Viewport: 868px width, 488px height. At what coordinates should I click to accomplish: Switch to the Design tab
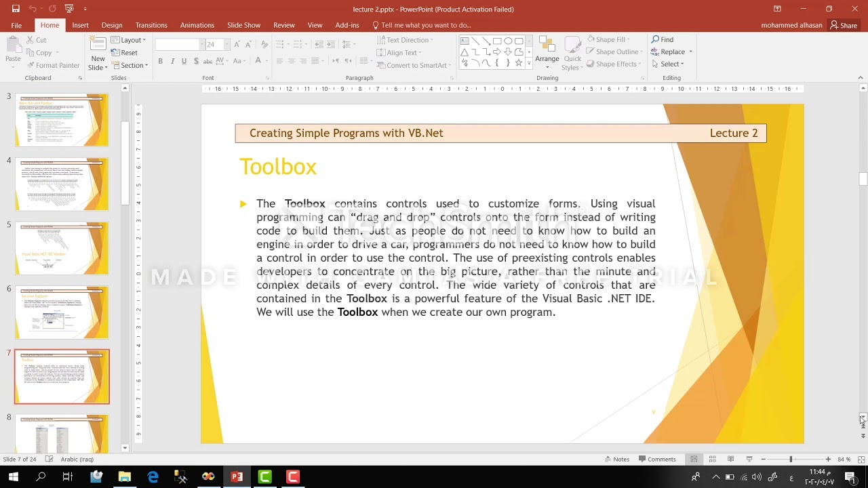(x=112, y=25)
